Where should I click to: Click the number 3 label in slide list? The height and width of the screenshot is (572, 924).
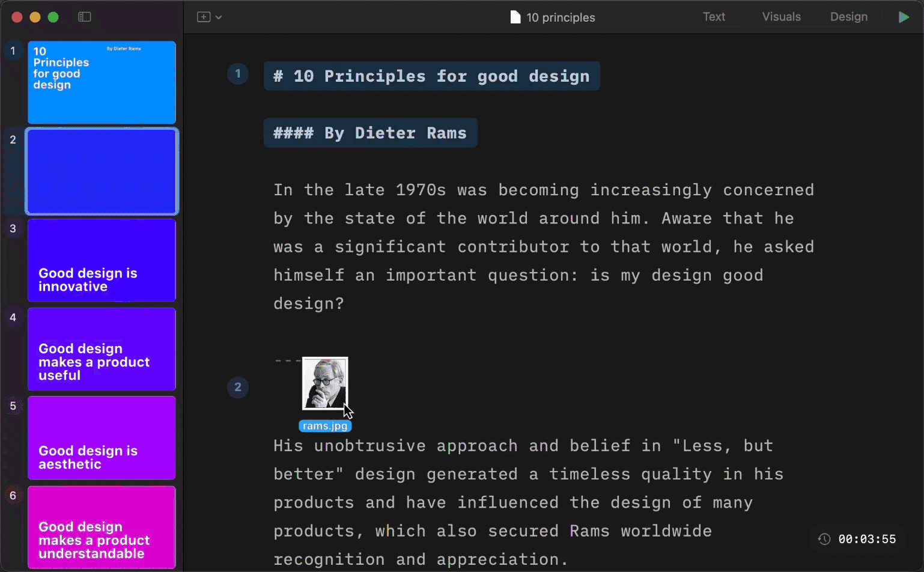pos(13,228)
